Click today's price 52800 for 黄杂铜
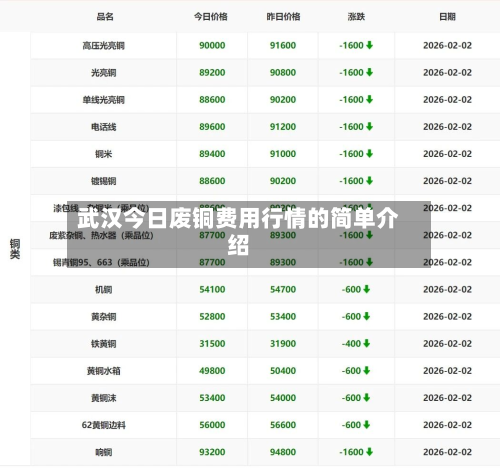The image size is (500, 469). click(x=212, y=316)
